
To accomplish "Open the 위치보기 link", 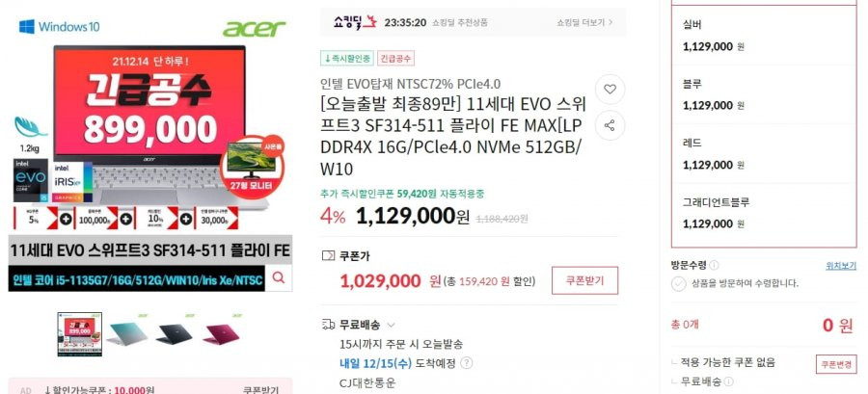I will pos(841,266).
